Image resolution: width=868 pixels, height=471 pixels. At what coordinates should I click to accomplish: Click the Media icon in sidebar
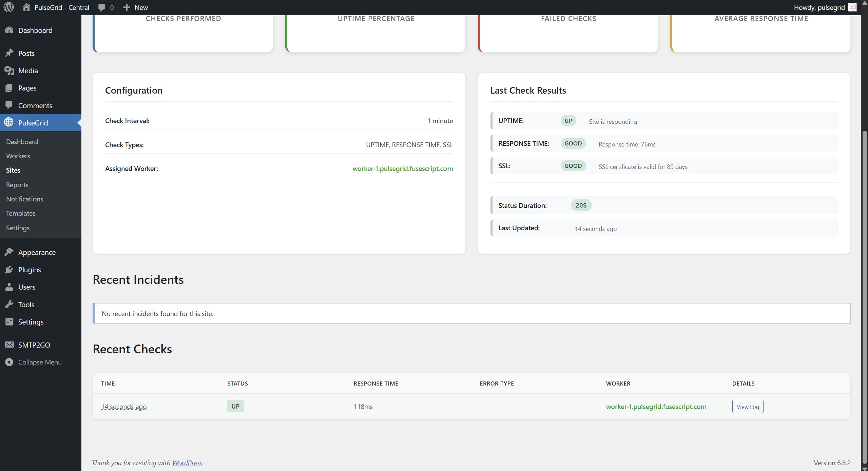click(x=9, y=71)
